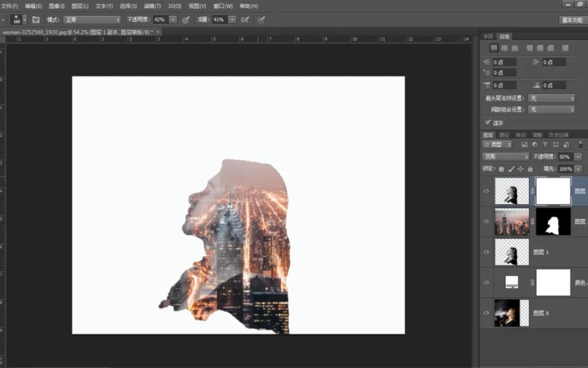This screenshot has height=368, width=588.
Task: Click the 颜色 fill layer color swatch thumbnail
Action: click(x=511, y=282)
